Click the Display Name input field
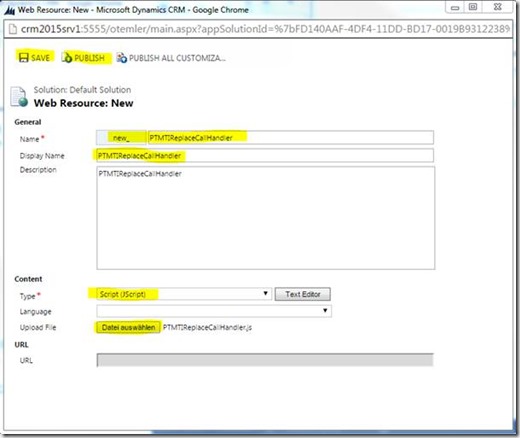 point(265,156)
